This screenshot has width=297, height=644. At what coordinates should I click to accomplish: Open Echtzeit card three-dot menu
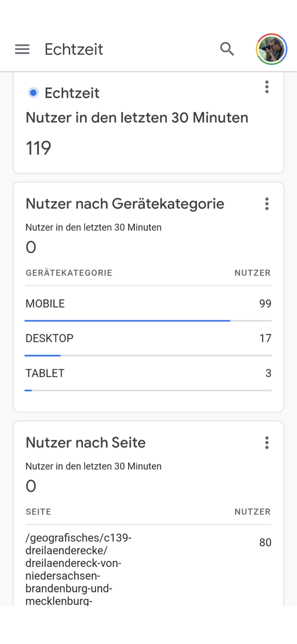tap(266, 87)
